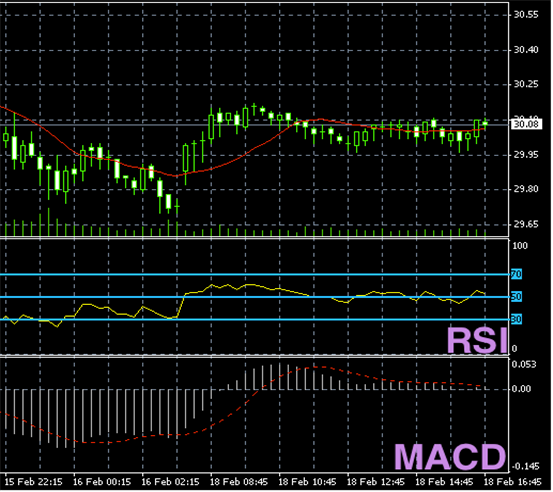Click the last candlestick on the chart
This screenshot has width=553, height=492.
486,124
